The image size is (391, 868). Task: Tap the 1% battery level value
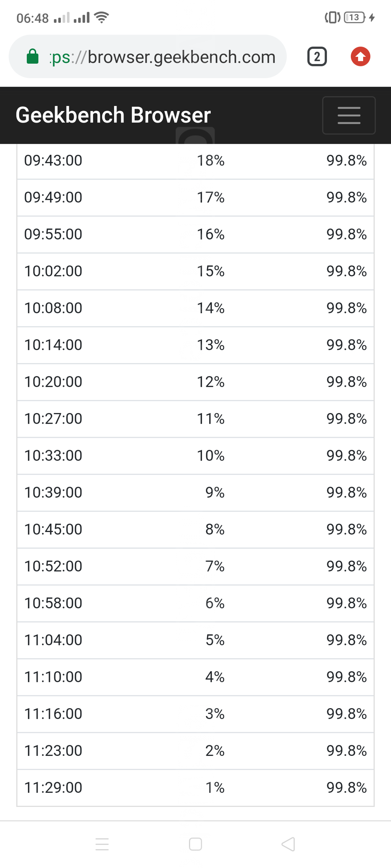[215, 788]
